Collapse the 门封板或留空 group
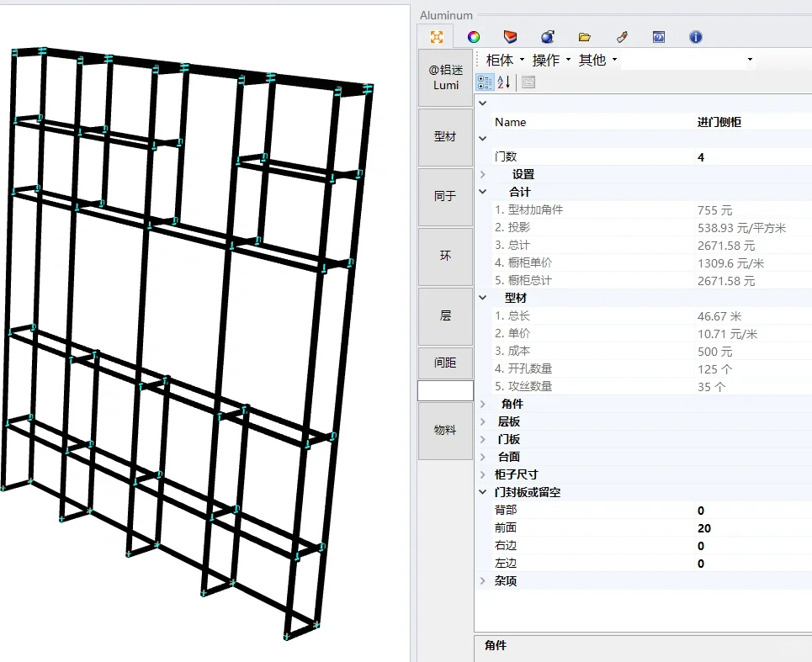 pyautogui.click(x=483, y=492)
